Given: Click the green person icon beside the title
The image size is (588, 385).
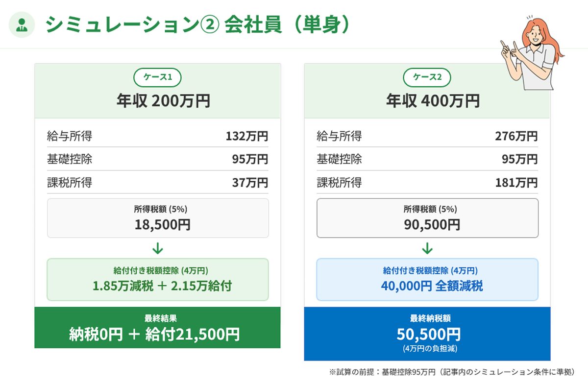Looking at the screenshot, I should tap(22, 26).
